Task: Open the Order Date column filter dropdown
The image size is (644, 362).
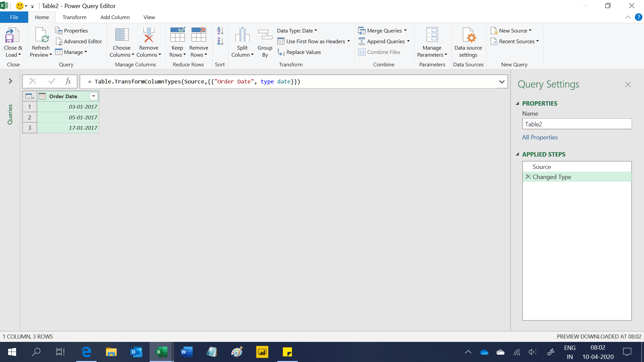Action: pos(94,96)
